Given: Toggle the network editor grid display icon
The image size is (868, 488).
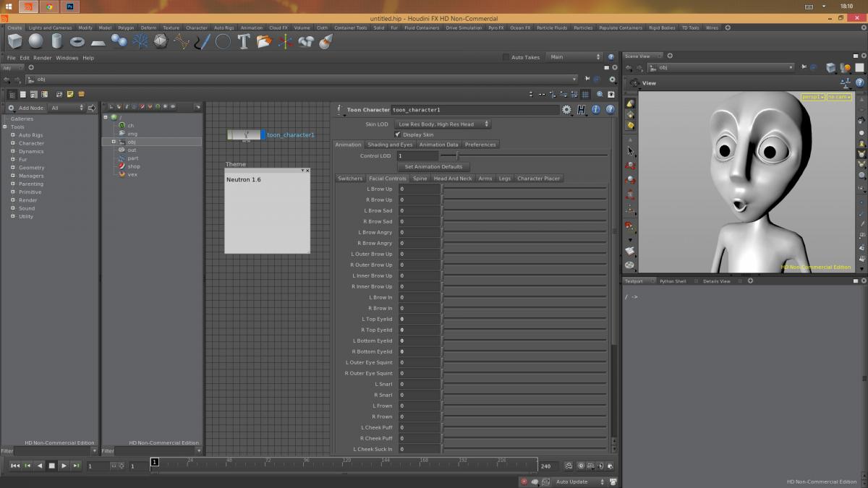Looking at the screenshot, I should pos(585,94).
